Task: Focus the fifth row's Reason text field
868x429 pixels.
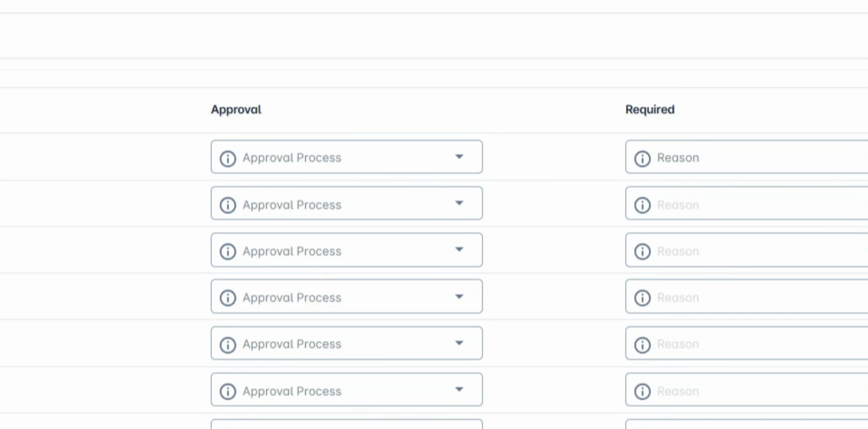Action: pyautogui.click(x=754, y=344)
